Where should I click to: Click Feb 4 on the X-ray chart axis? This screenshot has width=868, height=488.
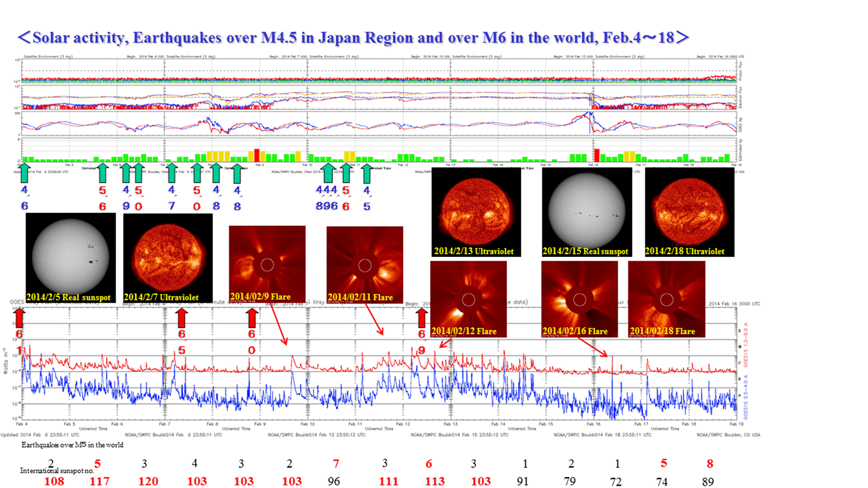coord(22,424)
